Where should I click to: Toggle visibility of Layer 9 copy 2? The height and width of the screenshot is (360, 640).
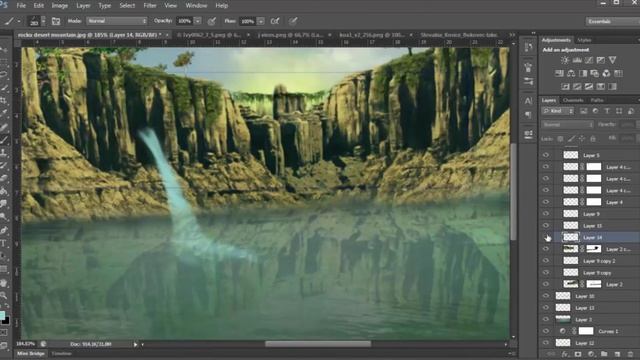(546, 261)
